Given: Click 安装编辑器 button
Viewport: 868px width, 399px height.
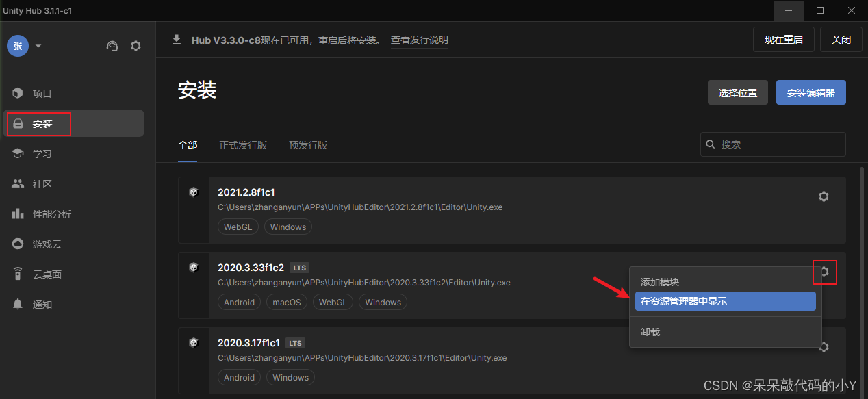Looking at the screenshot, I should [811, 92].
